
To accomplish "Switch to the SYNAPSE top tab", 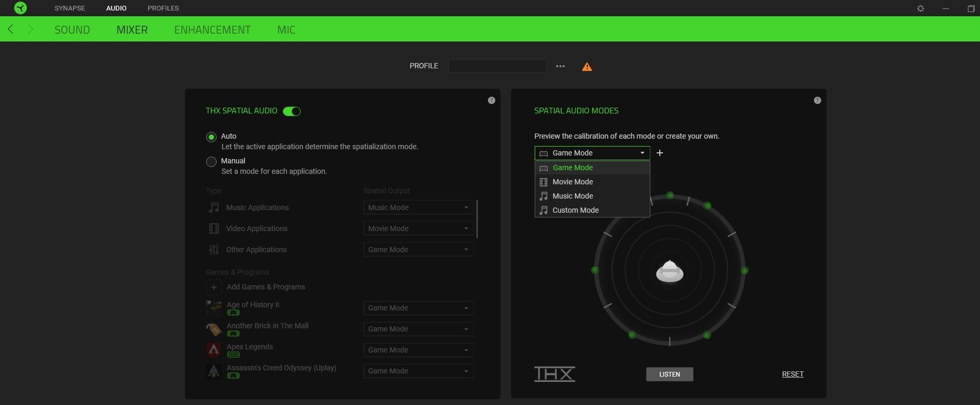I will point(70,8).
